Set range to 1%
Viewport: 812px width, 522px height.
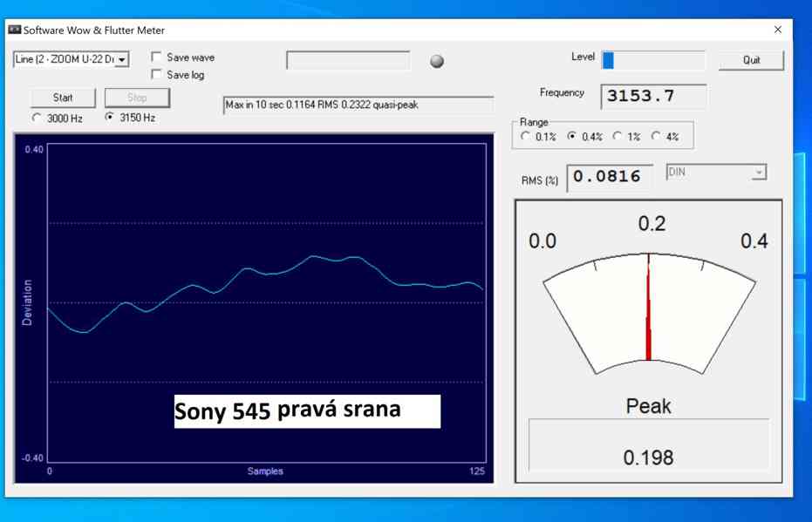(x=618, y=137)
